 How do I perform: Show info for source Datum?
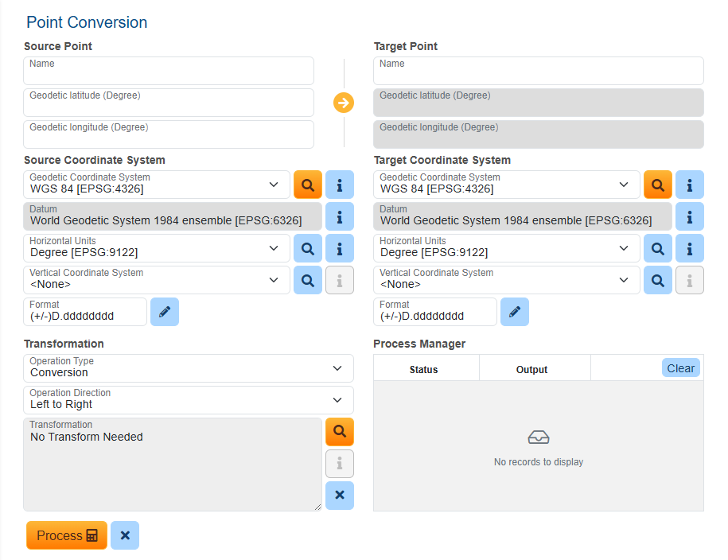[x=340, y=216]
